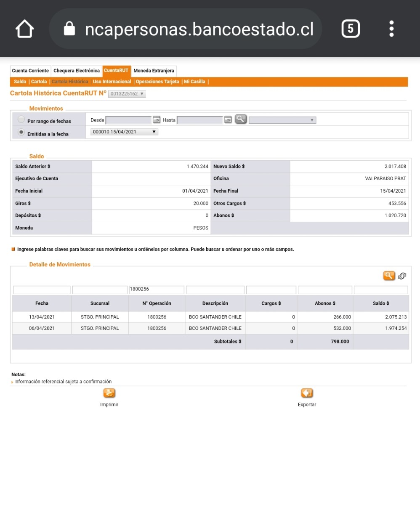Click the VALPARAISO PRAT office value
Screen dimensions: 420x505
point(385,178)
